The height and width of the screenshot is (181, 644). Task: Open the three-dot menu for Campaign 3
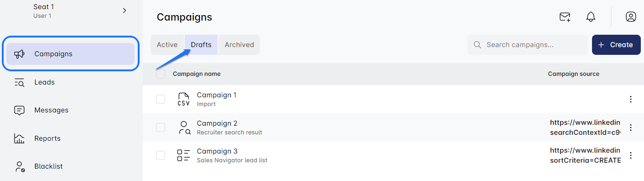[631, 155]
